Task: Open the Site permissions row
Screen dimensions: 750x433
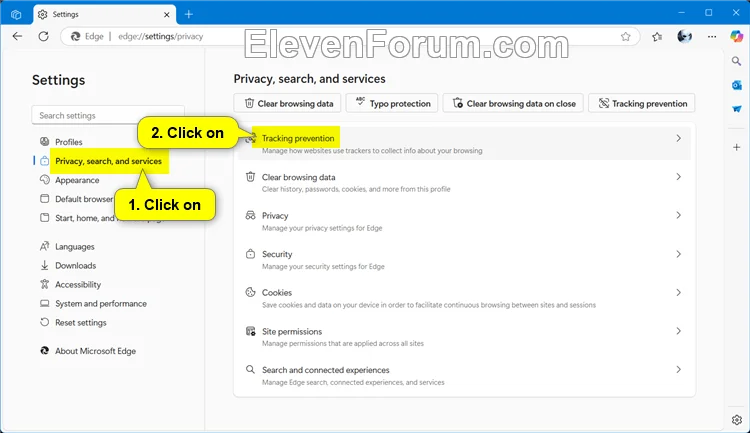Action: coord(464,336)
